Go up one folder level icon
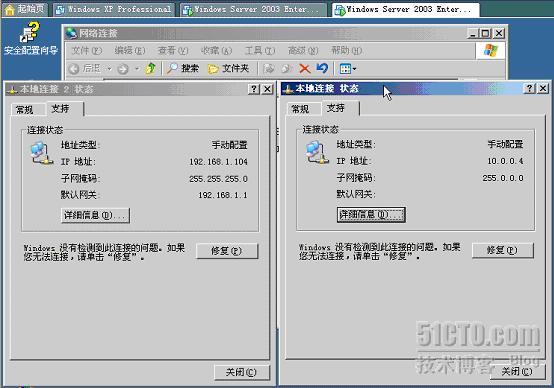The width and height of the screenshot is (554, 388). [151, 68]
